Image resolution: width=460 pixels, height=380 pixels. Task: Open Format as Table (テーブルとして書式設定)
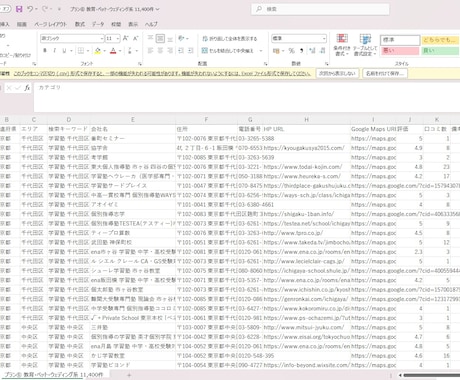tap(365, 45)
